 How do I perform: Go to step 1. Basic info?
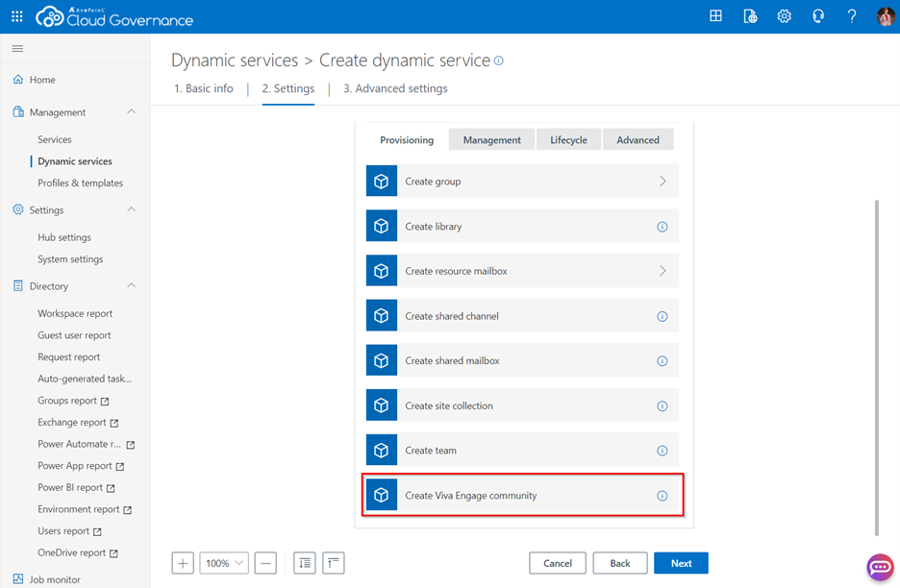[204, 88]
